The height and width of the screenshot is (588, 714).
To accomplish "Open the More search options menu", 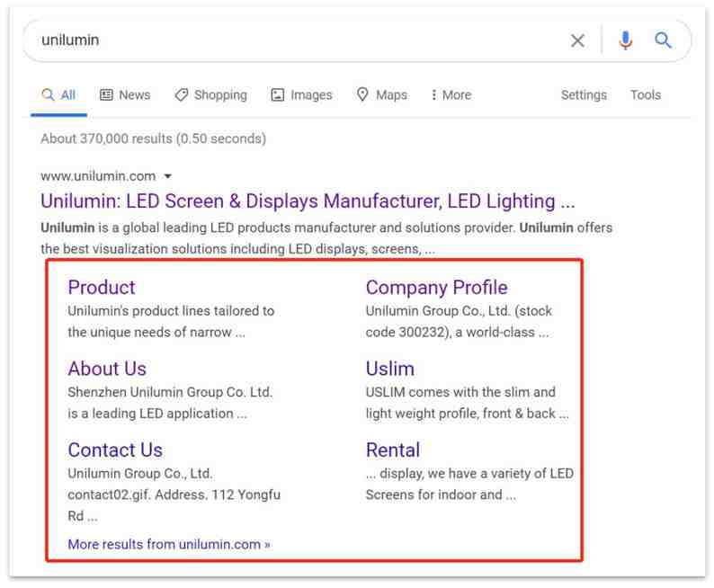I will [x=451, y=95].
